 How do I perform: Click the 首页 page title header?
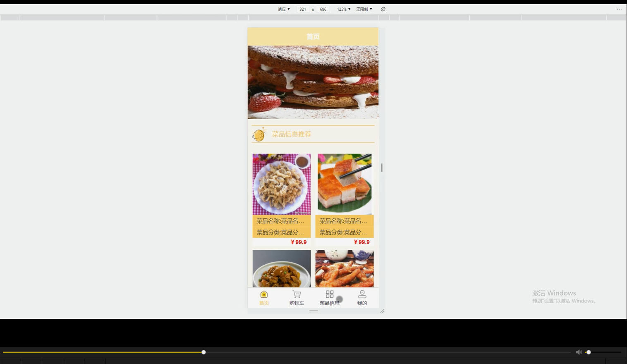click(313, 36)
